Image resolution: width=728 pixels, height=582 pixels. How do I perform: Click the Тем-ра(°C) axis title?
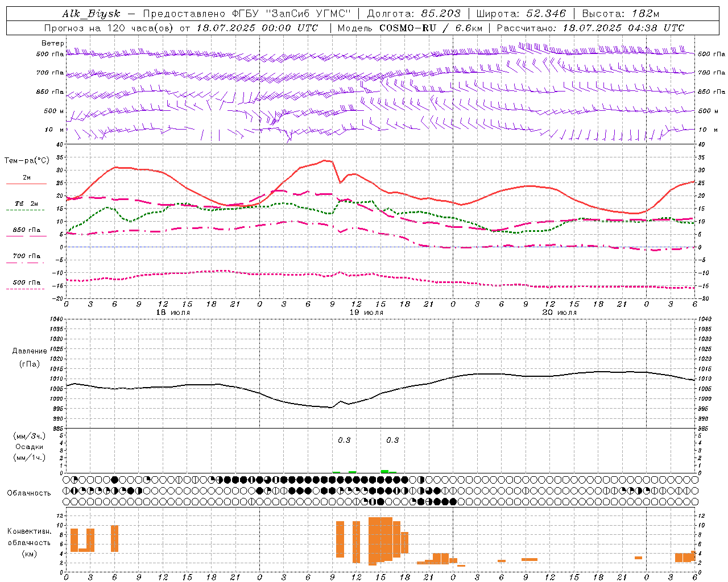(x=27, y=161)
